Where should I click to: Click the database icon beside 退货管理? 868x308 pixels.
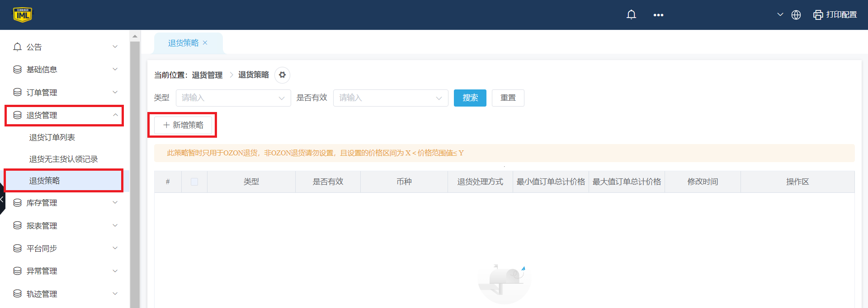pyautogui.click(x=18, y=115)
